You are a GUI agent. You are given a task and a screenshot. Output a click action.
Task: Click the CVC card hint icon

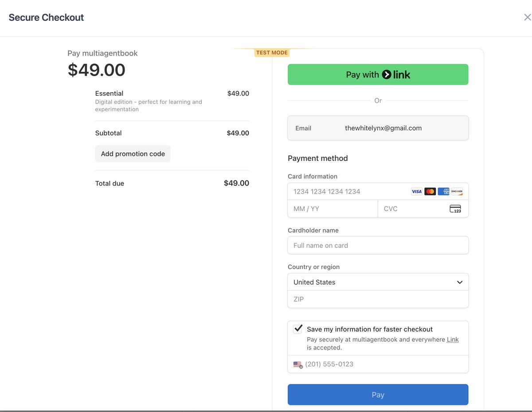click(455, 209)
